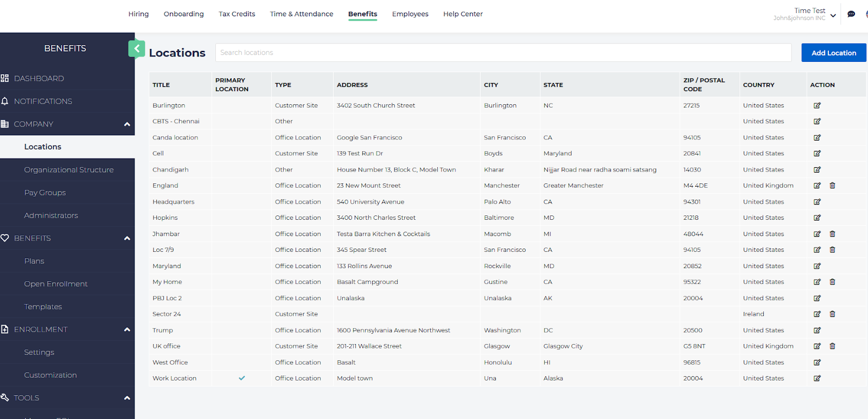868x419 pixels.
Task: Collapse the Tools sidebar section
Action: (x=127, y=398)
